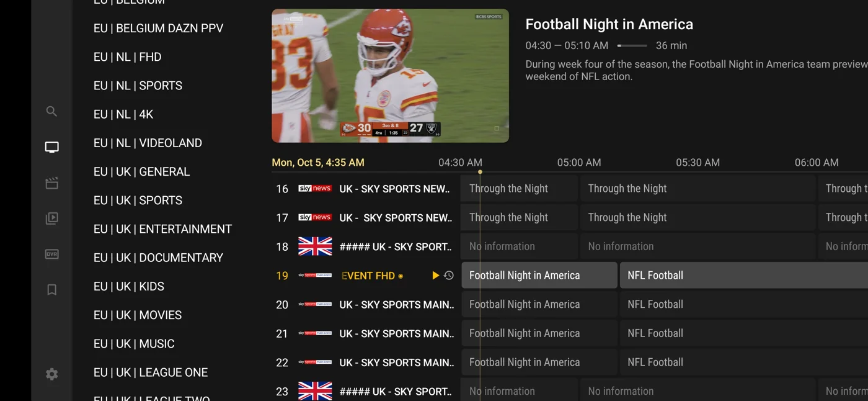The image size is (868, 401).
Task: Click the Mon, Oct 5, 4:35 AM date label
Action: click(318, 163)
